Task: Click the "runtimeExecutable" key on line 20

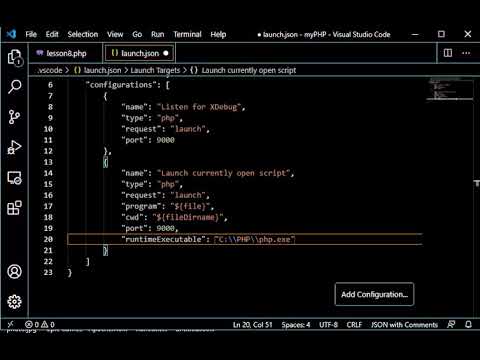Action: (x=163, y=239)
